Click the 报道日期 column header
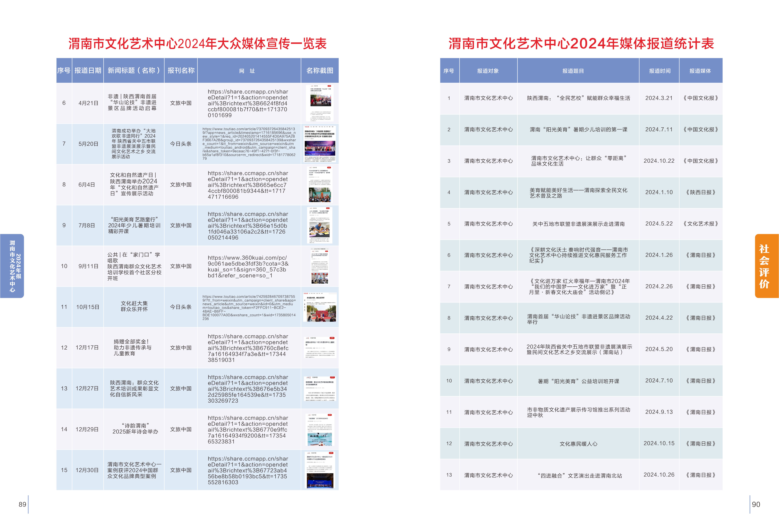Screen dimensions: 779x532 coord(88,70)
